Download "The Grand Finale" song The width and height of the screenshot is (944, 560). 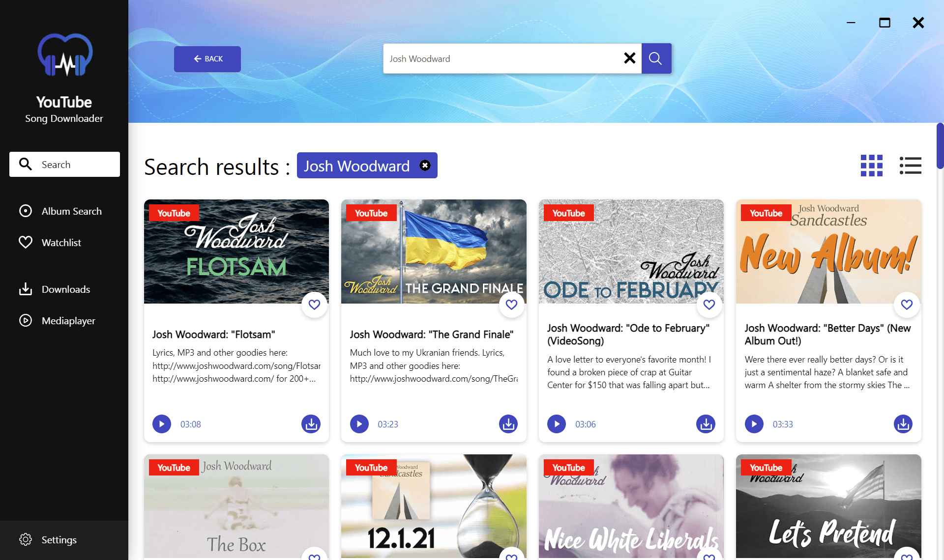click(508, 424)
